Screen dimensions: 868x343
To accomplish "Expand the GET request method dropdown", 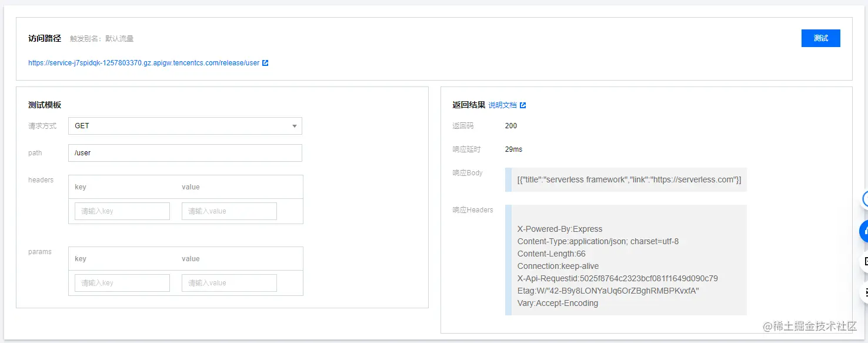I will pyautogui.click(x=185, y=126).
